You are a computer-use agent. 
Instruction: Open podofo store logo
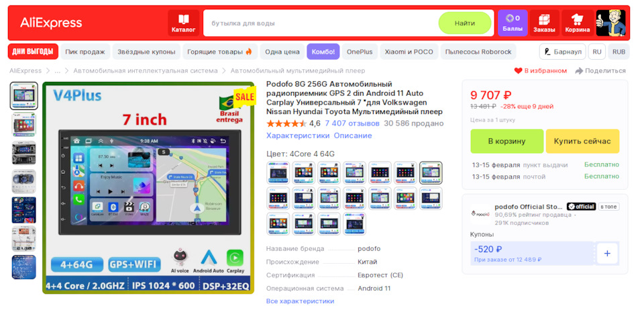[x=480, y=213]
